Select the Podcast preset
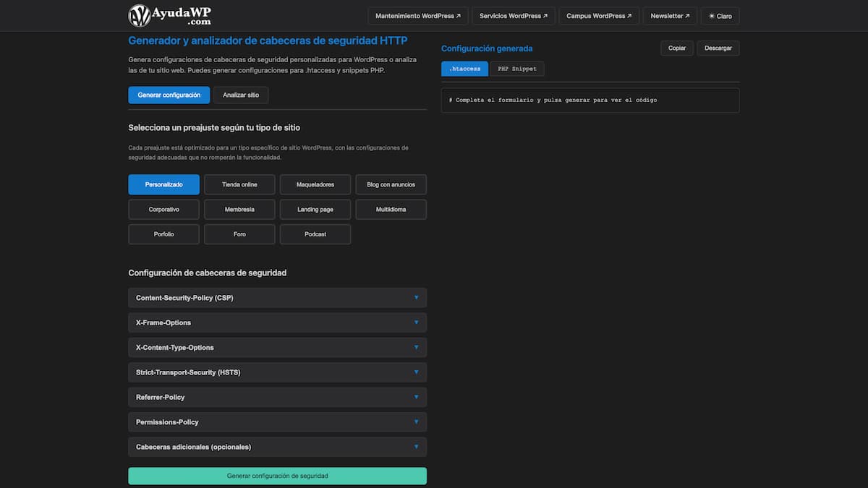The width and height of the screenshot is (868, 488). pyautogui.click(x=315, y=234)
